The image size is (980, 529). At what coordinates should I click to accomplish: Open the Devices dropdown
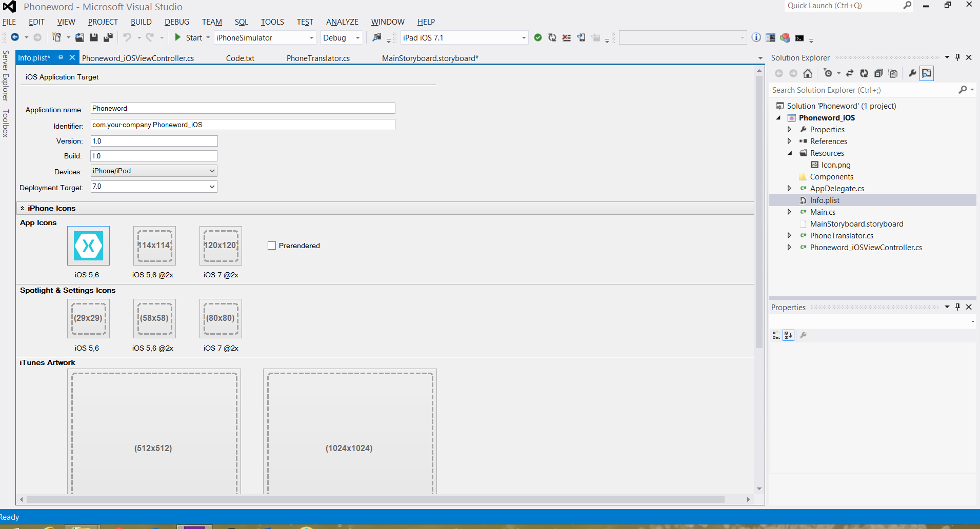(x=211, y=171)
